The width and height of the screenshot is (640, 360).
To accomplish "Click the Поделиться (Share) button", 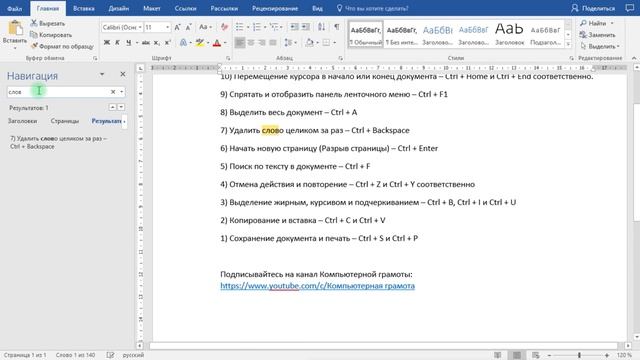I will [x=593, y=8].
